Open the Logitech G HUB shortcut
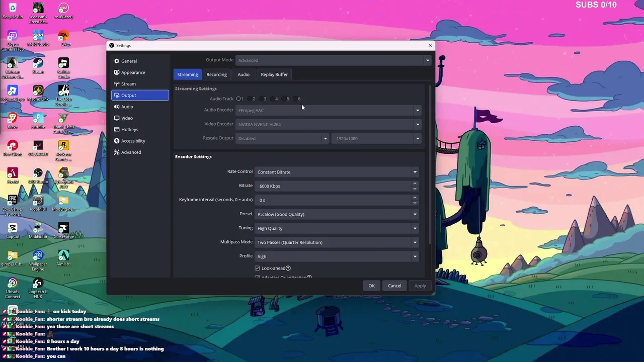 pyautogui.click(x=38, y=288)
